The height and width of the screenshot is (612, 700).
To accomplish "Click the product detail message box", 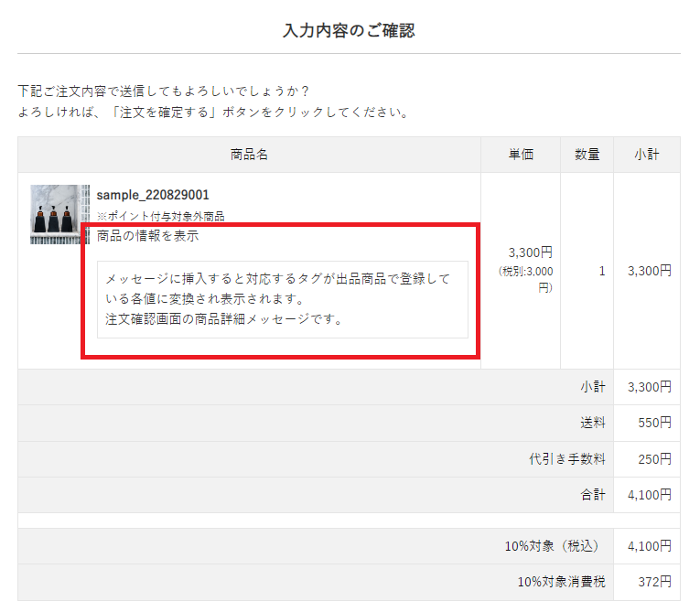I will (x=283, y=299).
